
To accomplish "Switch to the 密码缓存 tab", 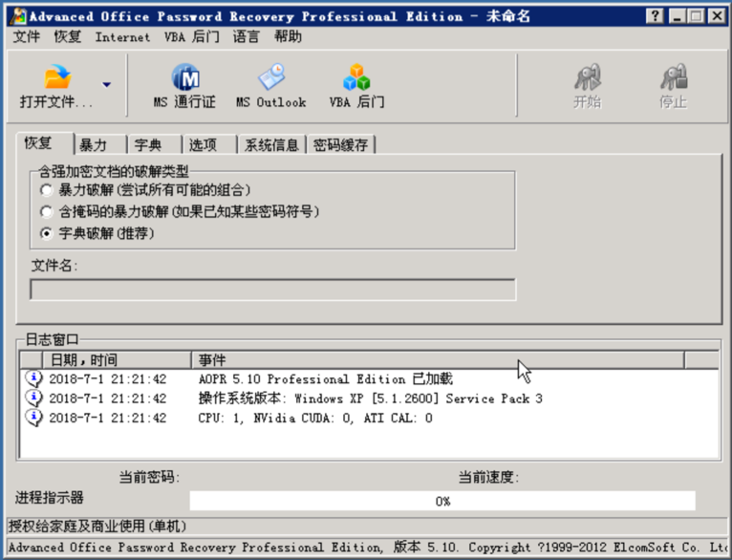I will 340,144.
